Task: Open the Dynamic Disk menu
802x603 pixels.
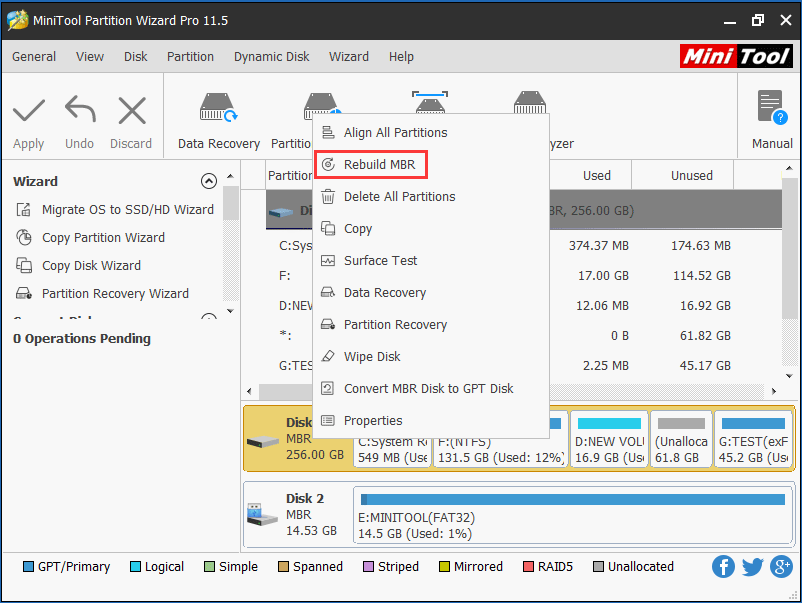Action: pyautogui.click(x=272, y=56)
